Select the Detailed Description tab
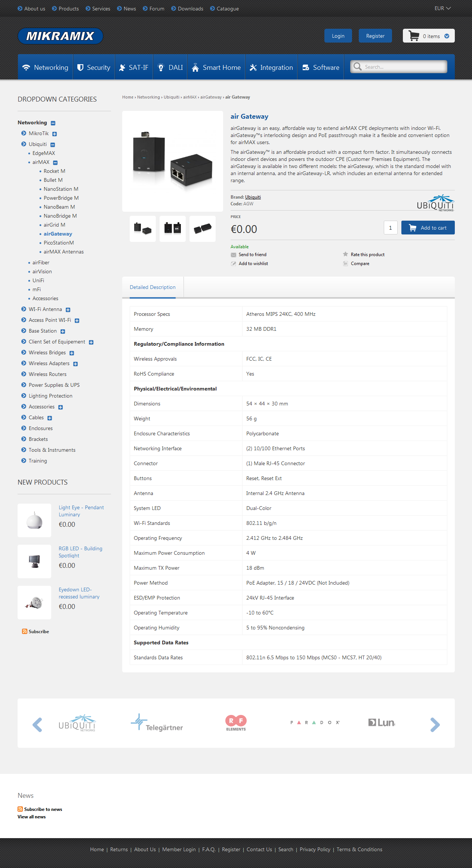The height and width of the screenshot is (868, 472). point(152,287)
